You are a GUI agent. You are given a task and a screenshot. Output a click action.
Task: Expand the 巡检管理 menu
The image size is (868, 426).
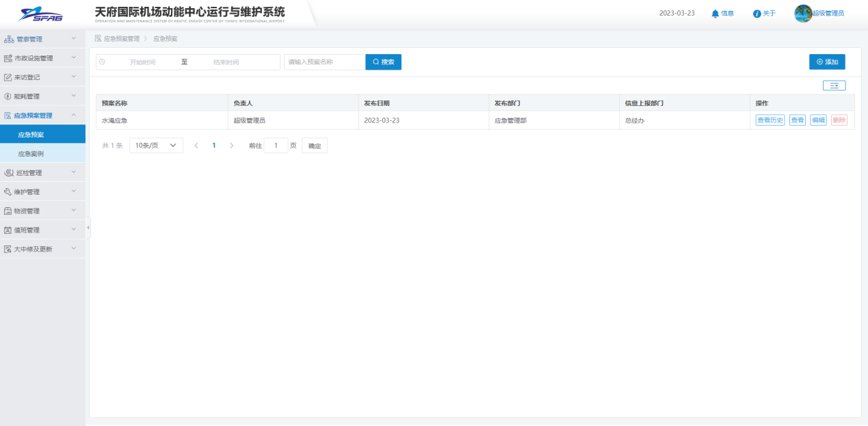(x=42, y=173)
